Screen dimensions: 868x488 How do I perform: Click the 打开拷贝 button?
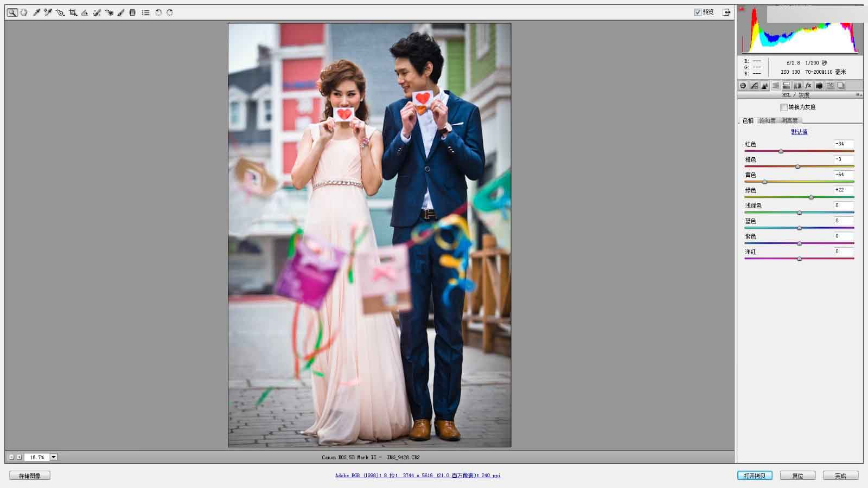pos(755,476)
